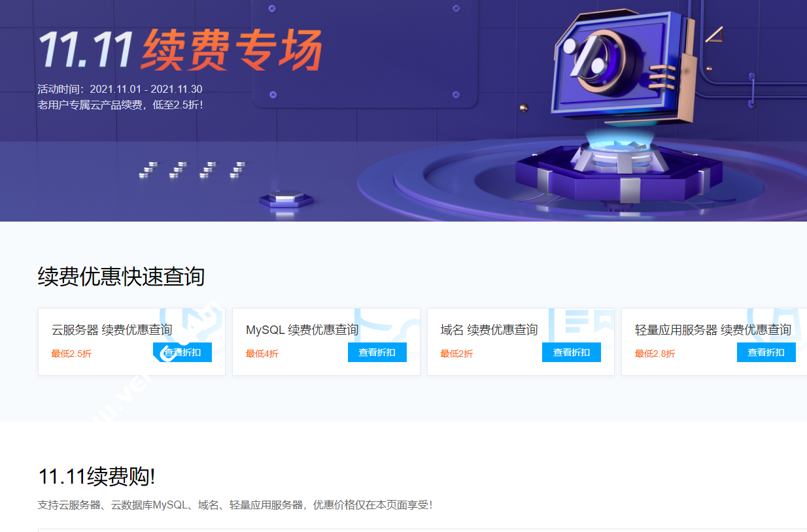Click the 最低4折 label on MySQL card
The height and width of the screenshot is (532, 807).
[262, 352]
